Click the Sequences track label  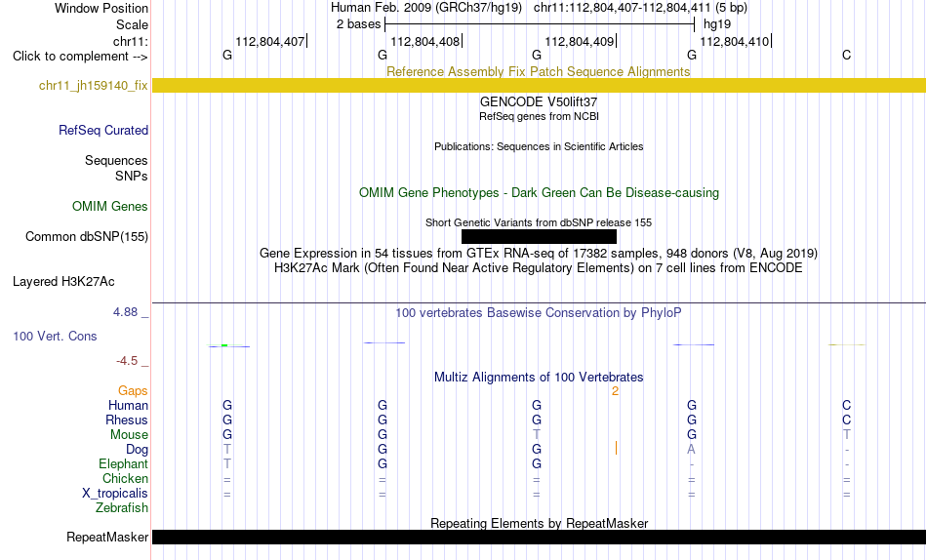point(116,160)
